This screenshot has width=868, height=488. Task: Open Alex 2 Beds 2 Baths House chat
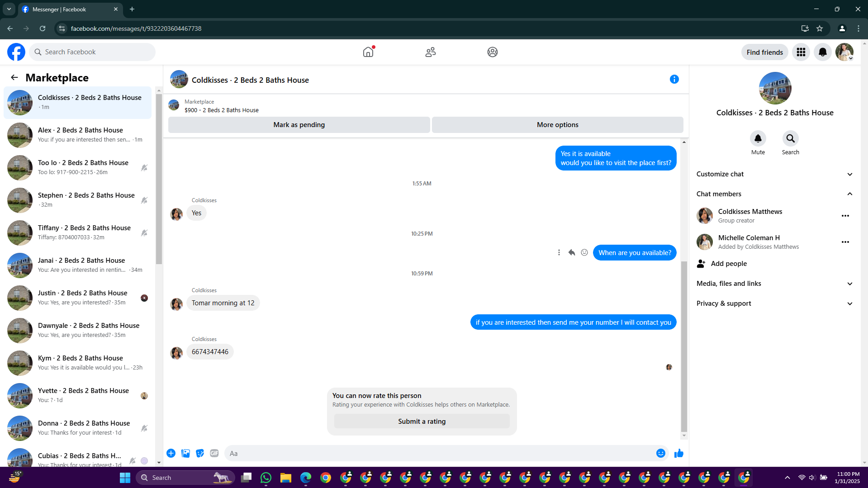(x=77, y=135)
